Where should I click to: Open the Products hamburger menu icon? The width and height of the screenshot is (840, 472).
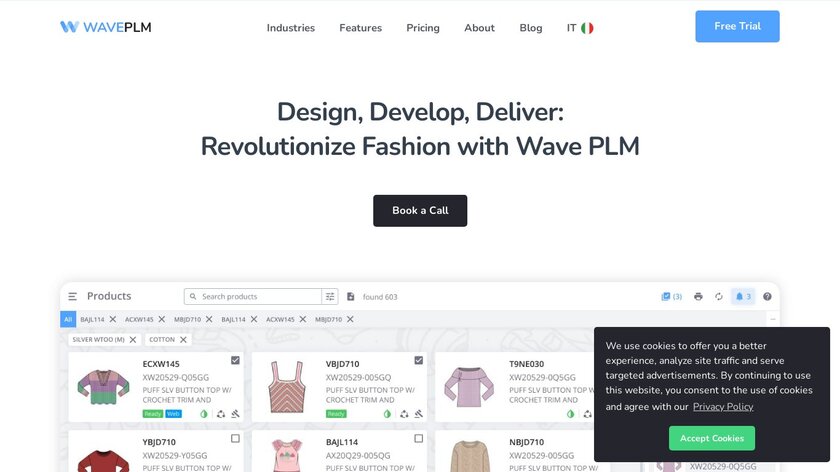(x=72, y=296)
